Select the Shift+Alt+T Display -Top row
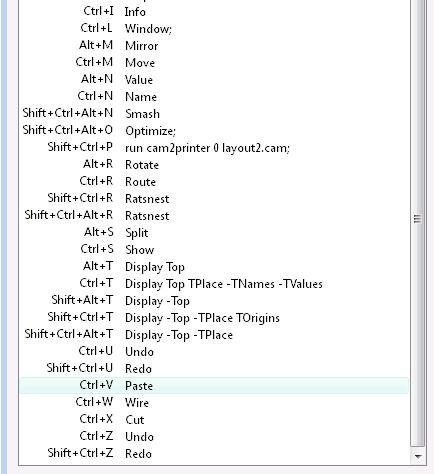 pos(214,301)
